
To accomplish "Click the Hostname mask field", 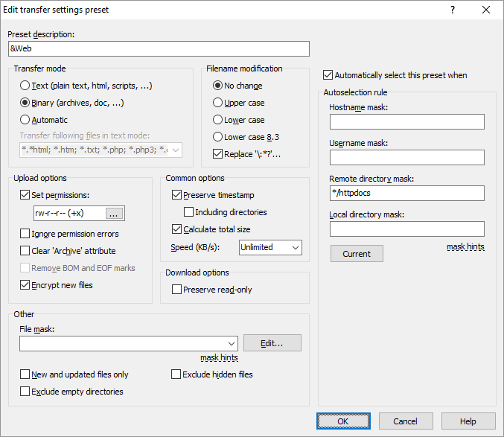I will 406,122.
